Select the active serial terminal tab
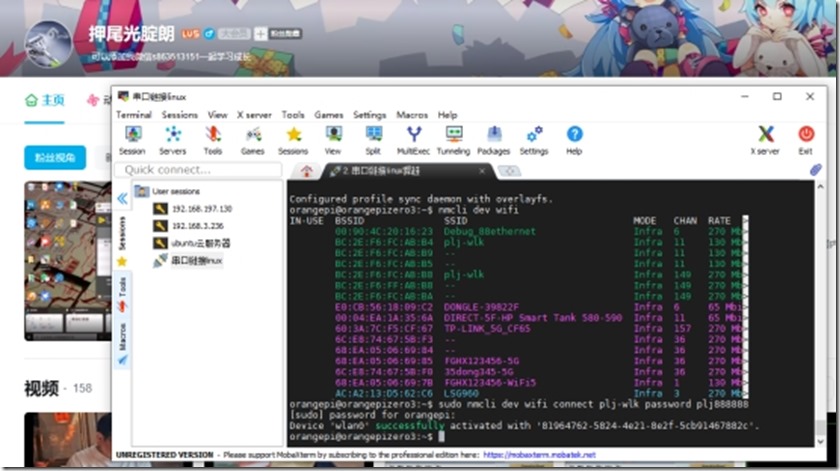The image size is (840, 471). pos(408,171)
